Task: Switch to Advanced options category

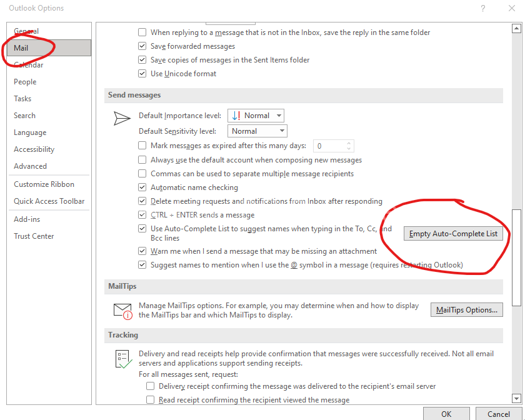Action: coord(30,166)
